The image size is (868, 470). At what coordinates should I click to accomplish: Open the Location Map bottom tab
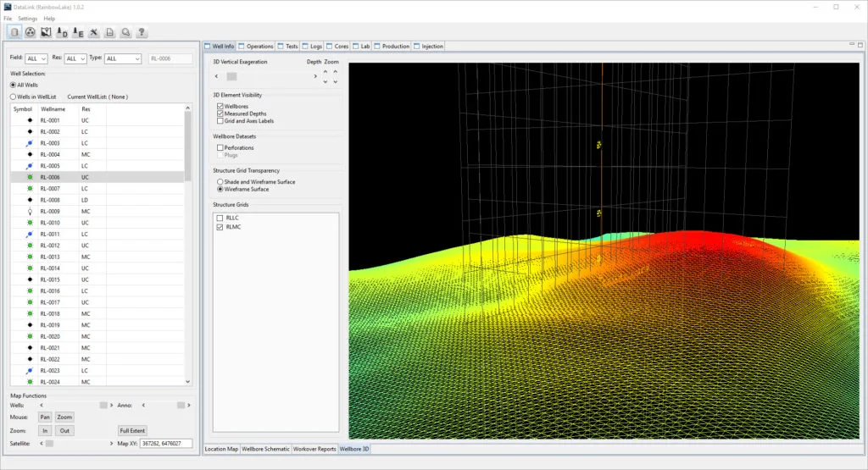pos(221,449)
